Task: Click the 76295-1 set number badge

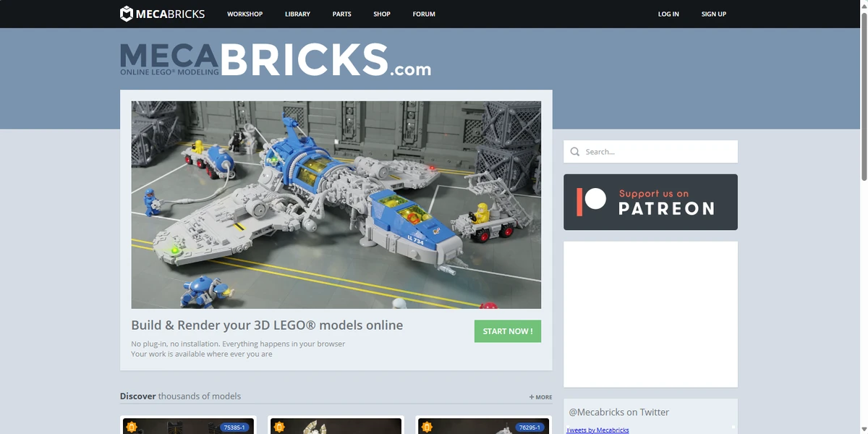Action: (x=529, y=427)
